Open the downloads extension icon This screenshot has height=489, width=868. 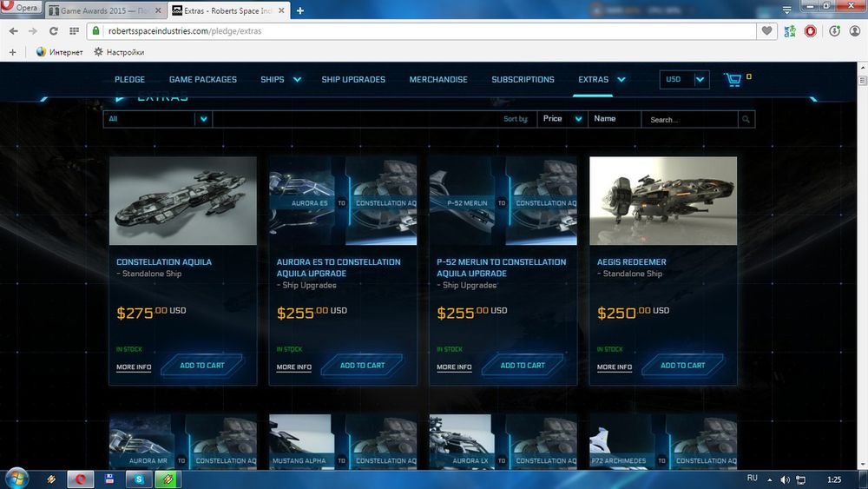click(834, 31)
